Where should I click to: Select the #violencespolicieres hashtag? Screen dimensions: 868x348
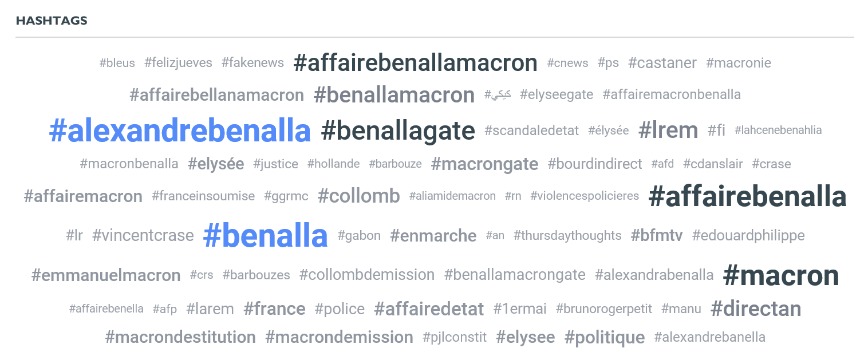point(585,196)
